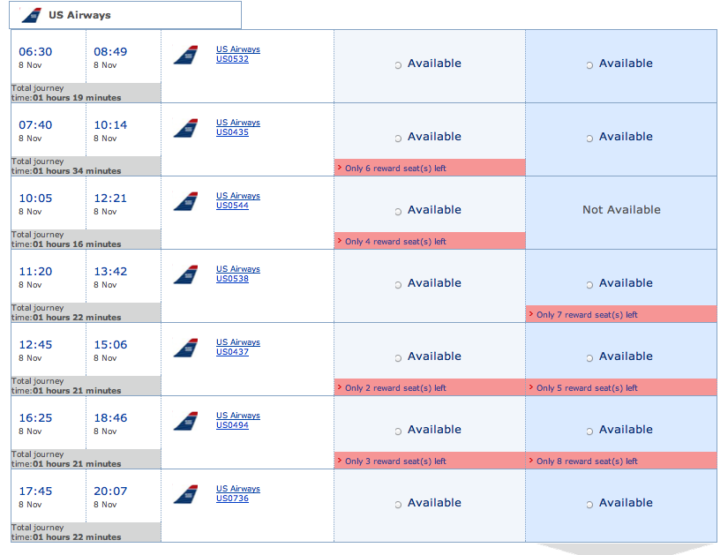Viewport: 728px width, 555px height.
Task: Select first-column Available radio for 12:45 flight
Action: click(398, 358)
